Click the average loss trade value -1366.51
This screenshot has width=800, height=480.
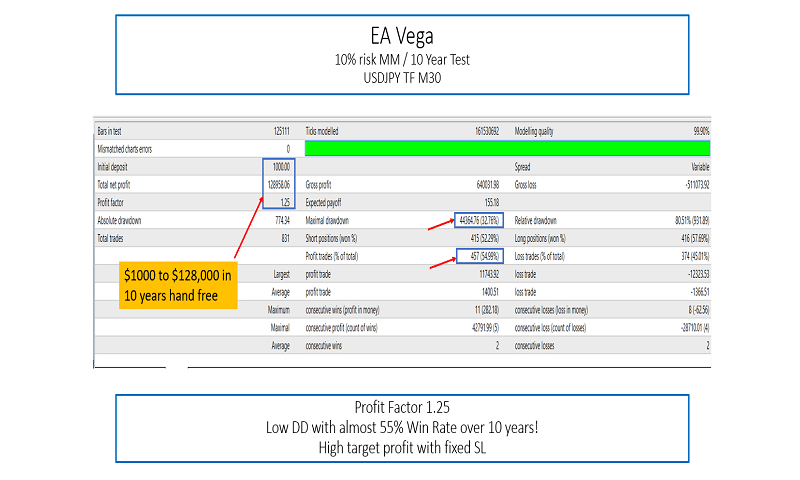pos(699,292)
